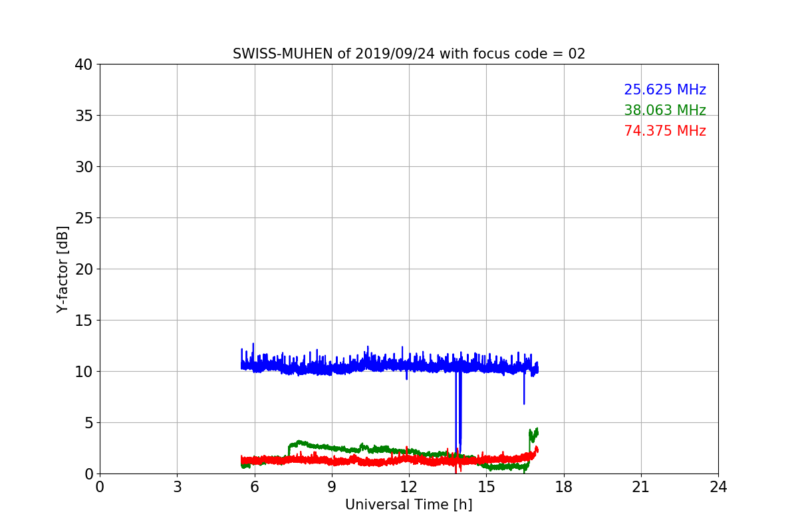Click the x-axis tick label 12
The width and height of the screenshot is (798, 532).
click(409, 487)
